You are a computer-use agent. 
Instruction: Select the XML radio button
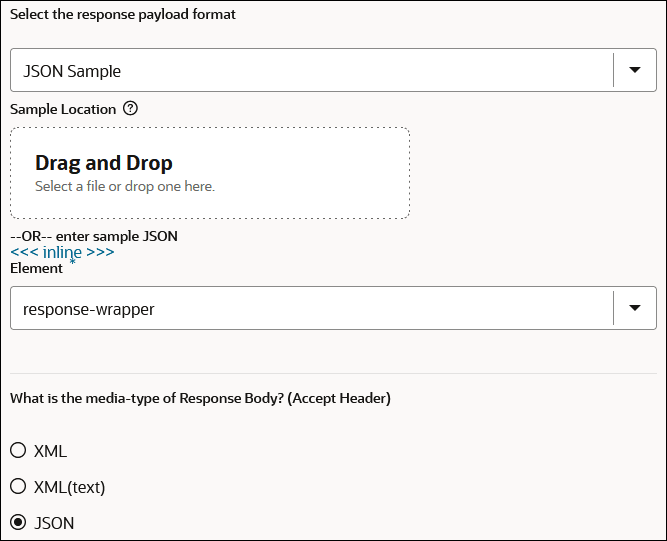click(x=18, y=451)
